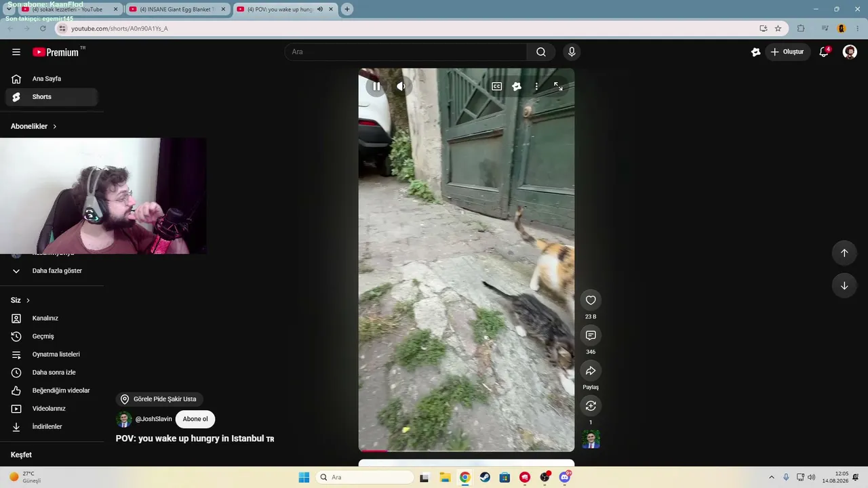The width and height of the screenshot is (868, 488).
Task: Open a new browser tab
Action: coord(347,9)
